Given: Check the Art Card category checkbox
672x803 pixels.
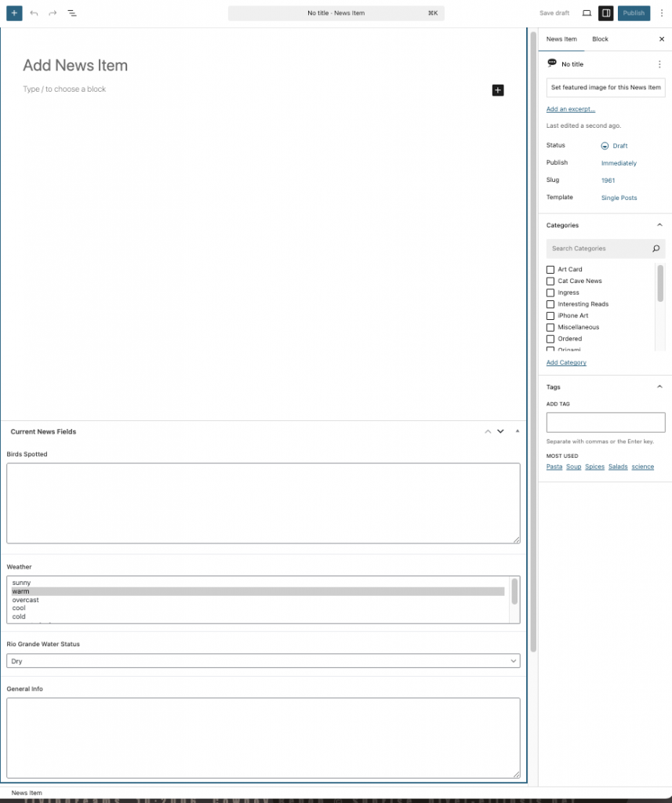Looking at the screenshot, I should [550, 270].
